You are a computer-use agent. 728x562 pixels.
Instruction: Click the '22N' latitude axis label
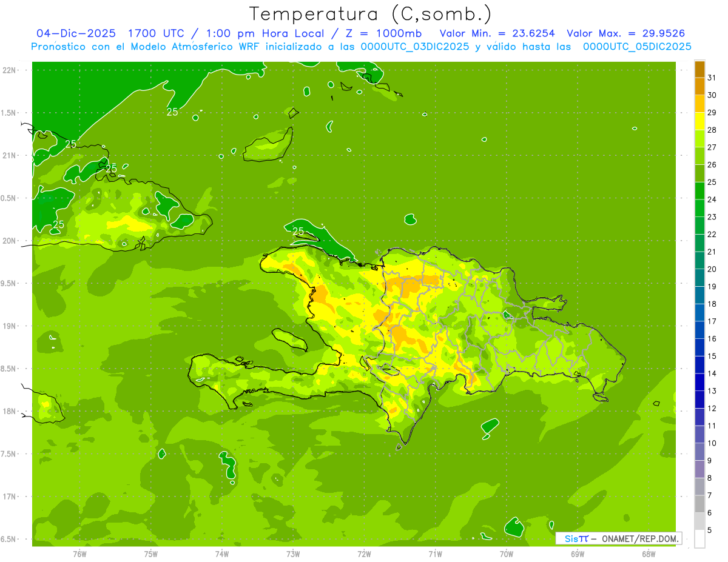10,70
